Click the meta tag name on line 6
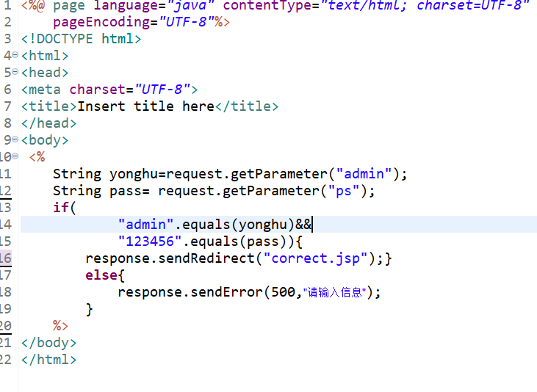The height and width of the screenshot is (392, 537). point(45,90)
